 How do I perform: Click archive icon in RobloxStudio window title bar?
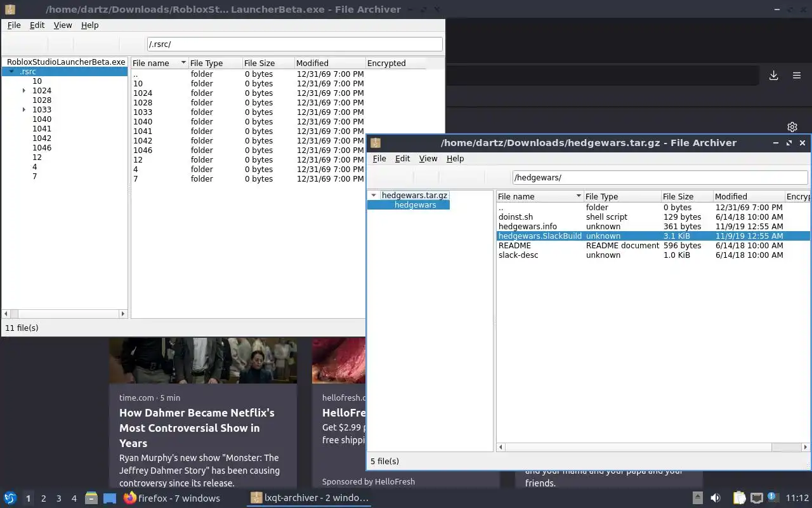[9, 10]
